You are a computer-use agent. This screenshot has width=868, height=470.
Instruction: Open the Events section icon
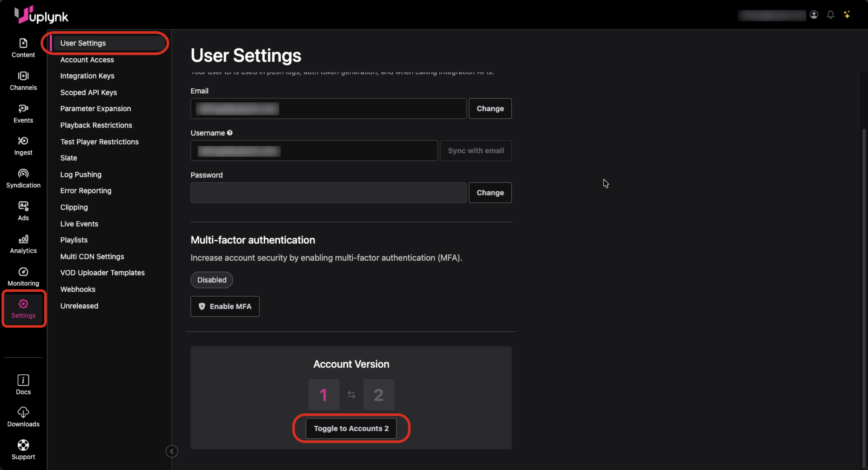pos(23,109)
